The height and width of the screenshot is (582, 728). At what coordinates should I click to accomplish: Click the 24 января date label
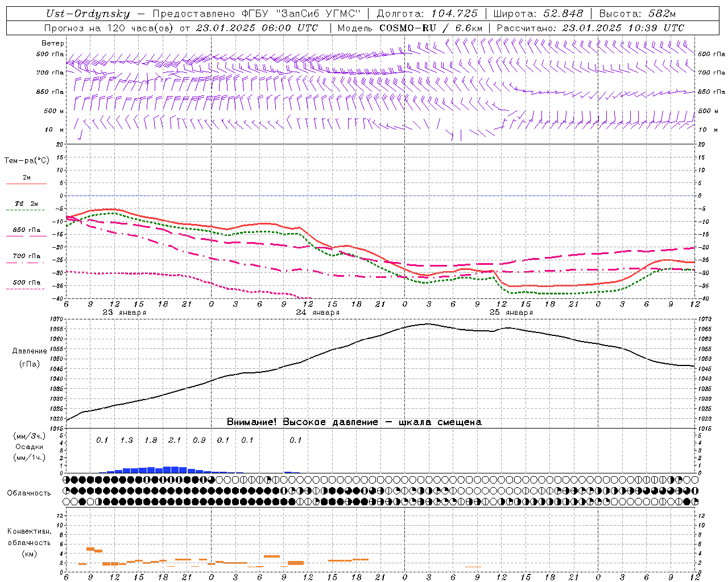[318, 313]
